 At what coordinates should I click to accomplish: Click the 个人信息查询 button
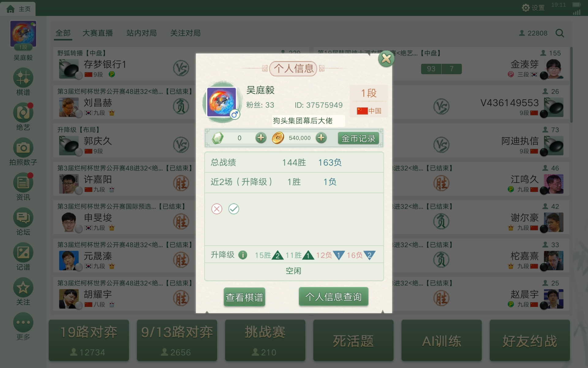pyautogui.click(x=334, y=297)
